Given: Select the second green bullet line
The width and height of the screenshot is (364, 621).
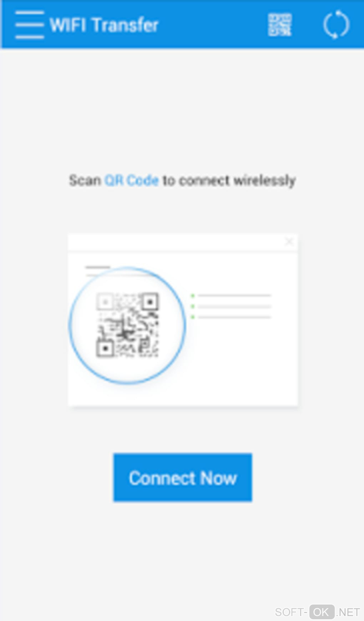Looking at the screenshot, I should coord(231,306).
